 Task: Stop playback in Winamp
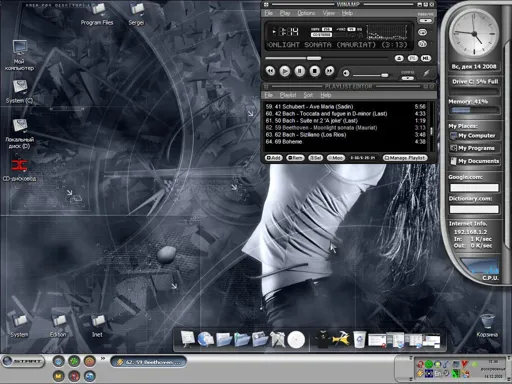pyautogui.click(x=315, y=71)
